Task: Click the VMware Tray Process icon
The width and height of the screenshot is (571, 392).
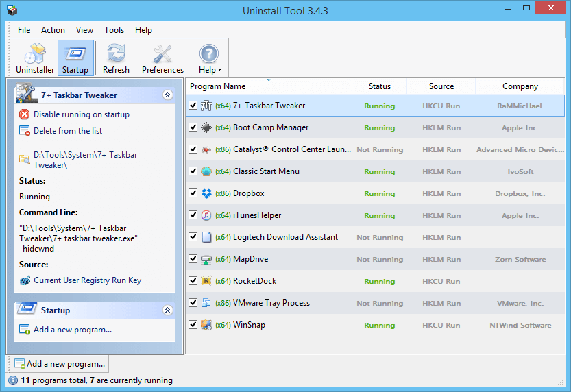Action: pyautogui.click(x=206, y=303)
